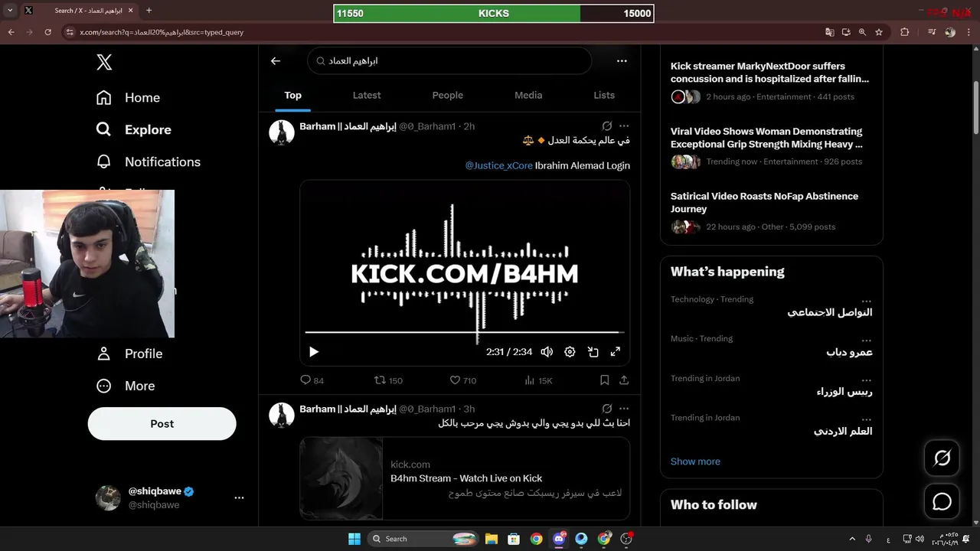The image size is (980, 551).
Task: Open the Chrome three-dot menu
Action: pyautogui.click(x=969, y=32)
